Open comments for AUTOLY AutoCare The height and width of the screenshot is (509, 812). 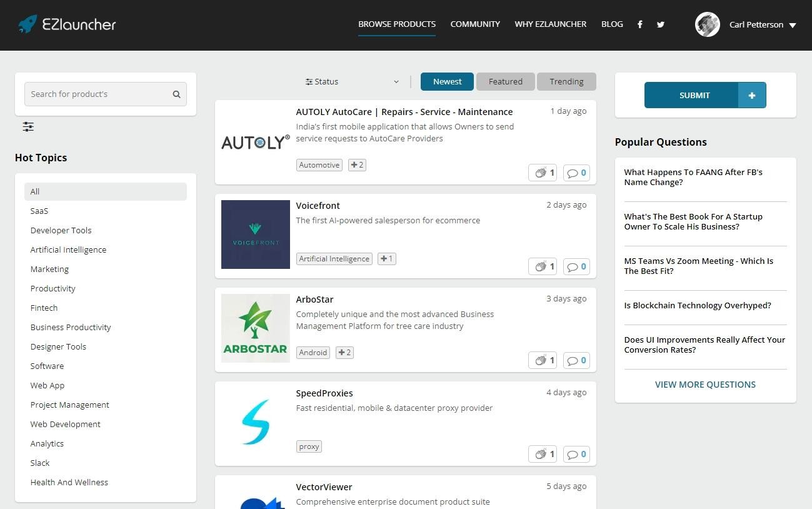click(576, 173)
